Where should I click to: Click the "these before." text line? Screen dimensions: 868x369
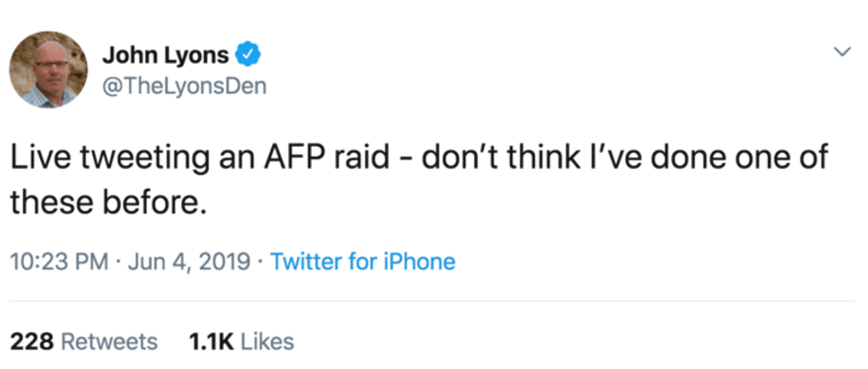[x=109, y=203]
